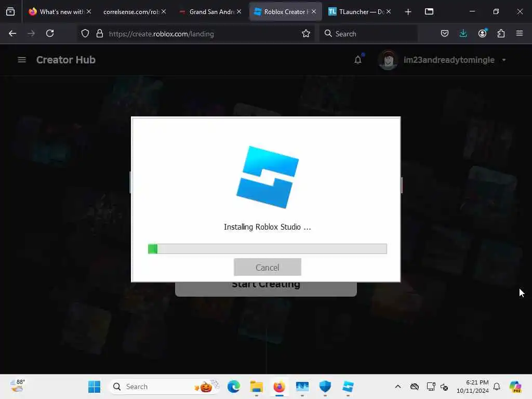
Task: Open the Windows Start menu
Action: pyautogui.click(x=95, y=387)
